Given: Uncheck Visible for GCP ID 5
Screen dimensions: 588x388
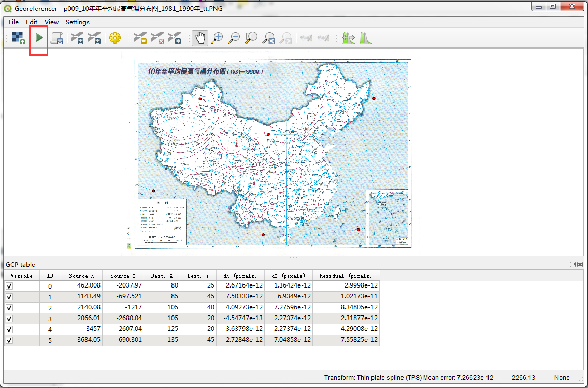Looking at the screenshot, I should [x=9, y=340].
